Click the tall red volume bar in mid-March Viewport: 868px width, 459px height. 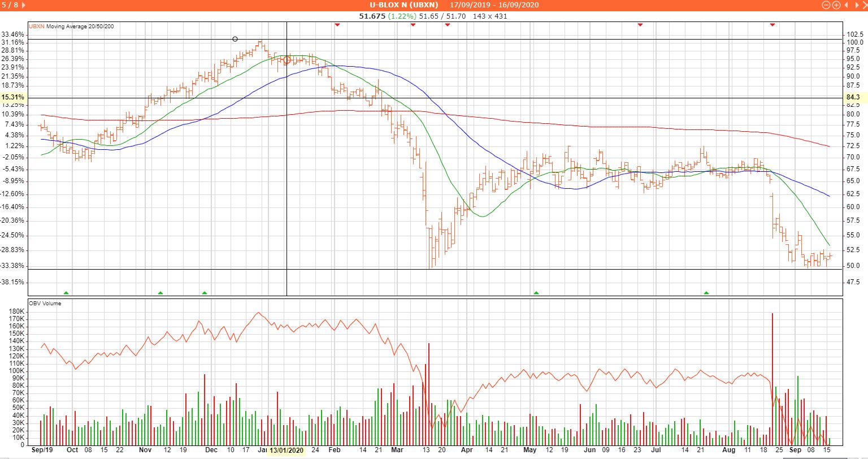(429, 394)
